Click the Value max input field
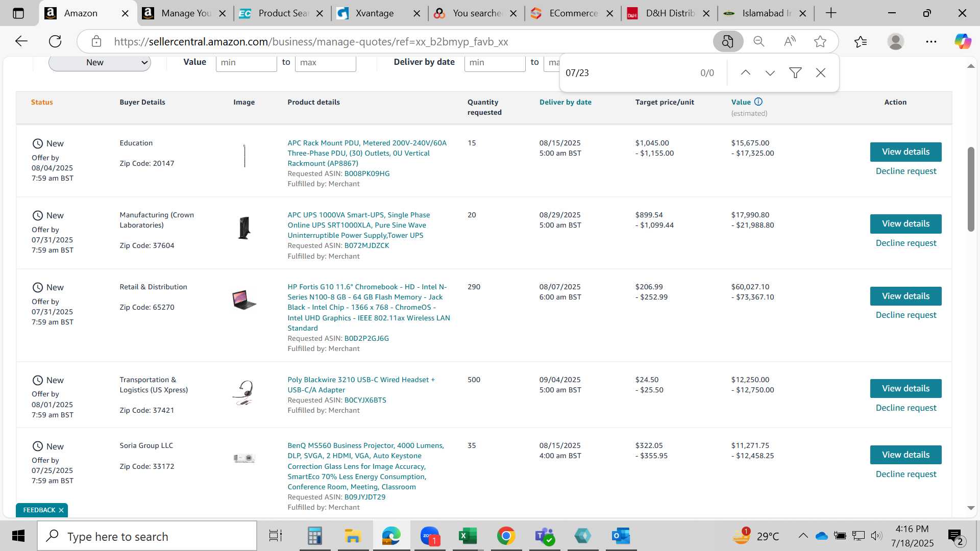 pyautogui.click(x=325, y=62)
